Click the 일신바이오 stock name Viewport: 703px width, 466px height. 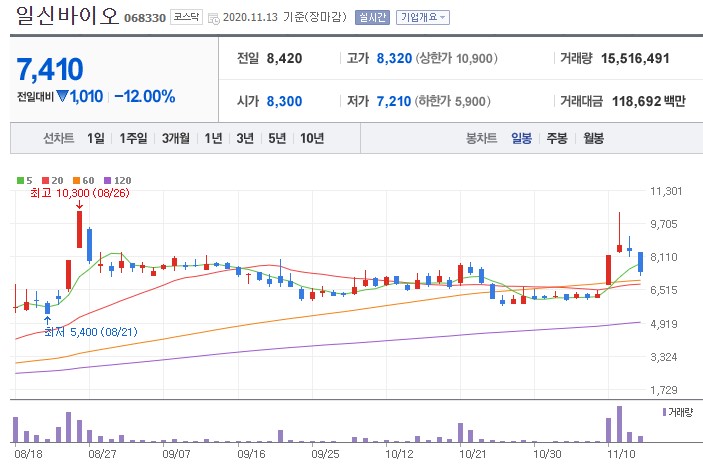[67, 16]
